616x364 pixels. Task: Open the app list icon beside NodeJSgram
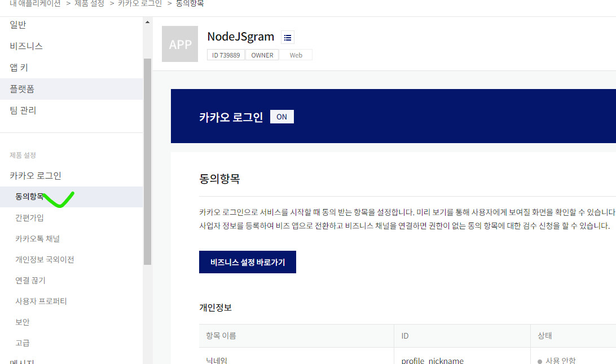pos(288,38)
